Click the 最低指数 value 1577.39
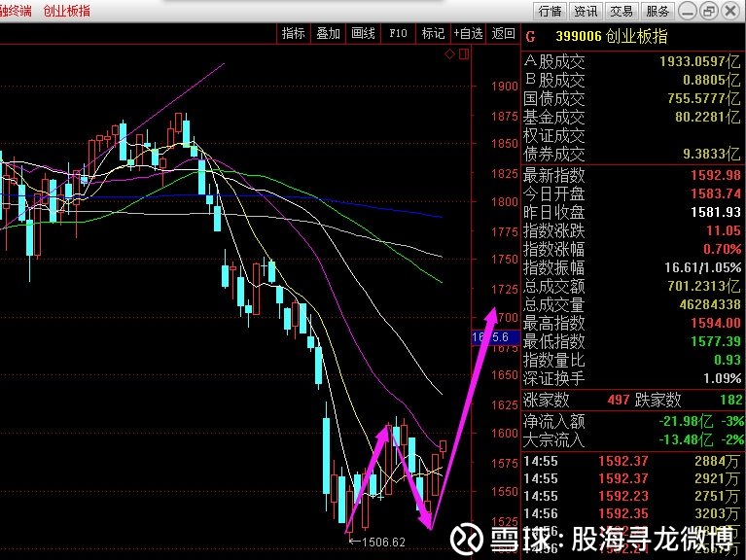Image resolution: width=746 pixels, height=560 pixels. click(x=716, y=342)
